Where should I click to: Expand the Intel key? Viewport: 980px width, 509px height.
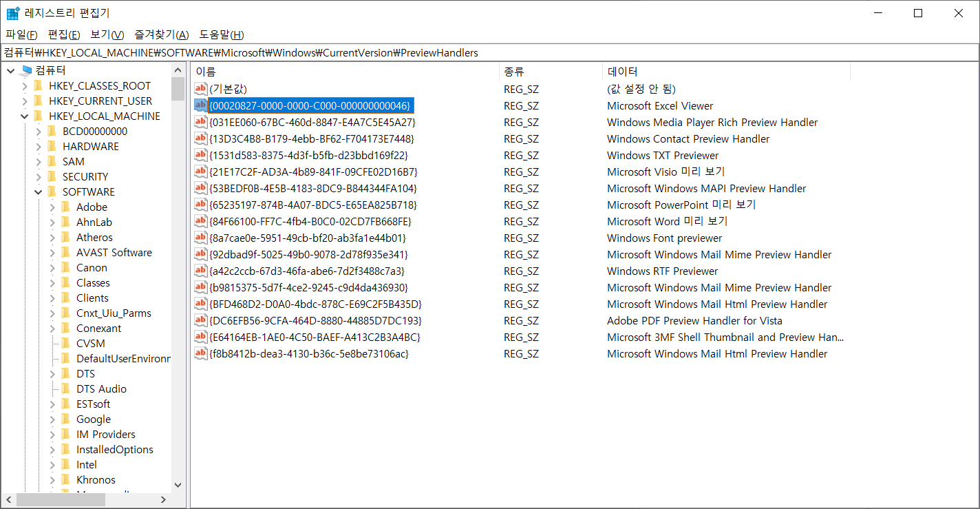(x=52, y=464)
